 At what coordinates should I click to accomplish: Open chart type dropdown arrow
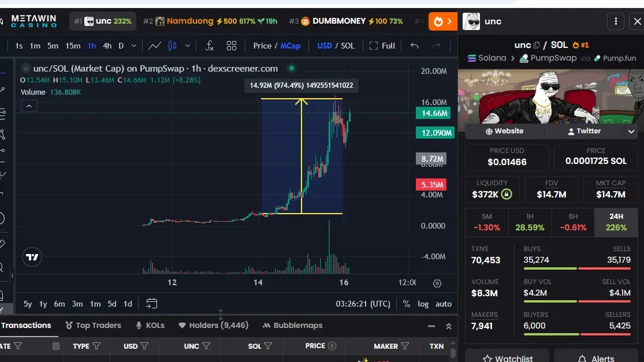click(x=187, y=46)
